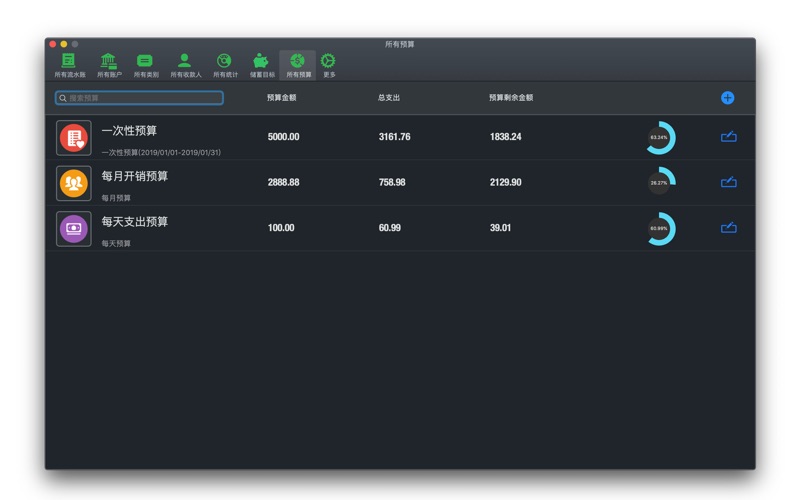The width and height of the screenshot is (800, 500).
Task: Open the 更多 gear menu
Action: (329, 64)
